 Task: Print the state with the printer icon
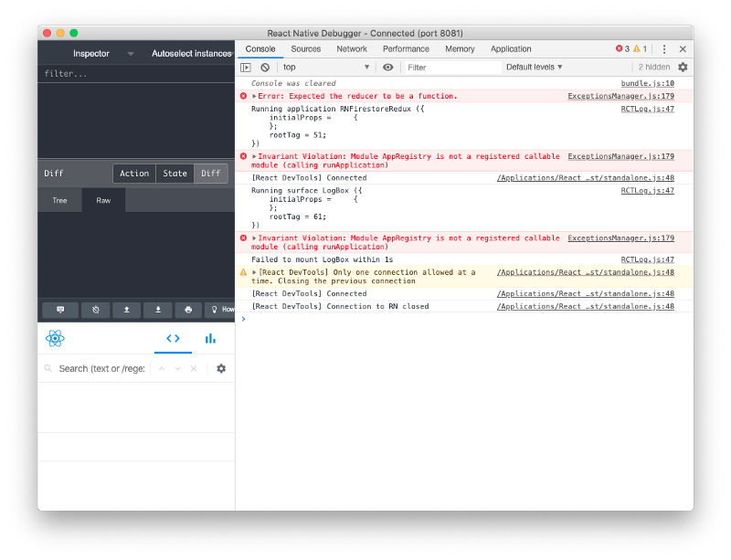click(x=187, y=310)
